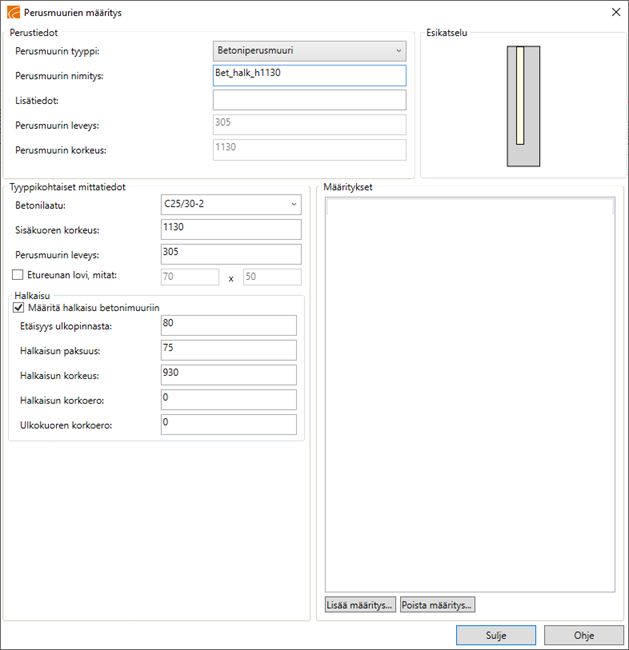The width and height of the screenshot is (629, 650).
Task: Click into the empty Lisätiedot field
Action: tap(309, 100)
